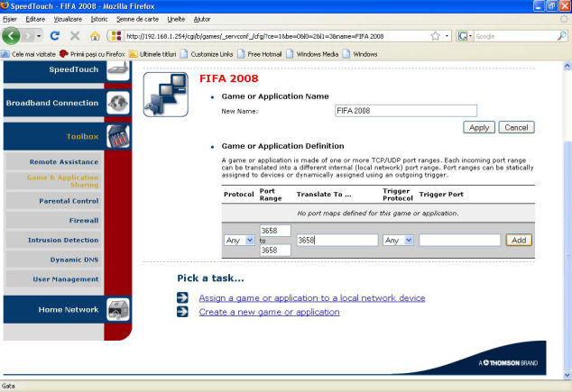The height and width of the screenshot is (392, 572).
Task: Click the port range end field
Action: 275,251
